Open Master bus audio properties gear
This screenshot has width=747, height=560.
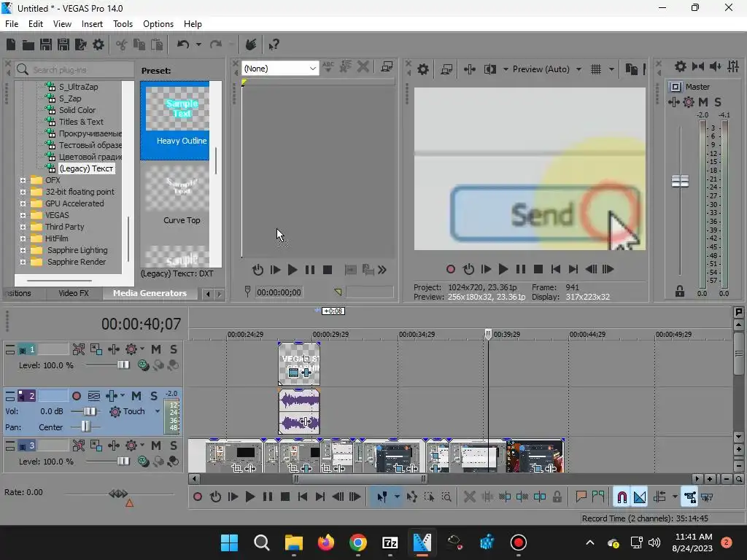681,66
